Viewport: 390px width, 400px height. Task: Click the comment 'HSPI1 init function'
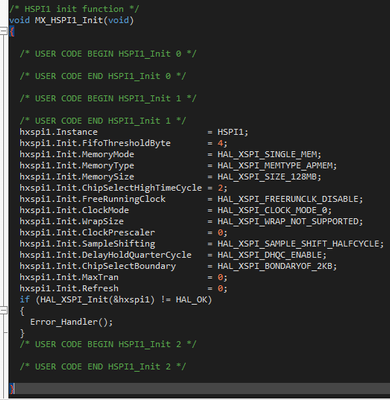pyautogui.click(x=74, y=9)
